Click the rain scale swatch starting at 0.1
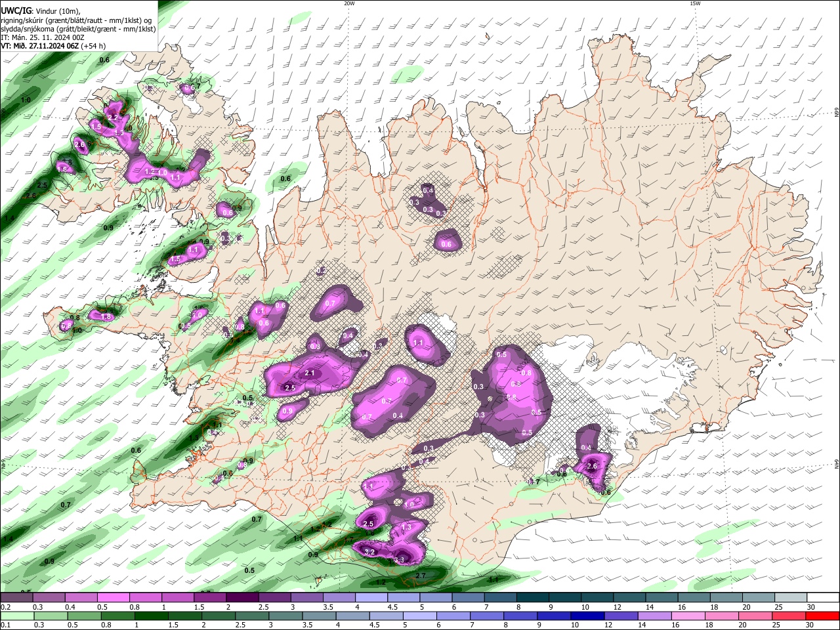The image size is (840, 630). (16, 616)
